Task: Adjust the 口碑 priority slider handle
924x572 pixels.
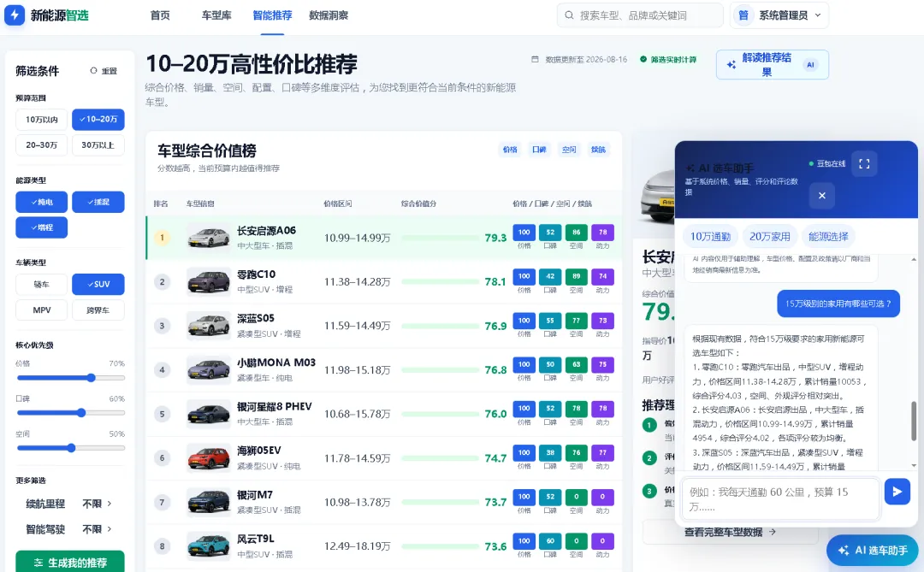Action: point(81,413)
